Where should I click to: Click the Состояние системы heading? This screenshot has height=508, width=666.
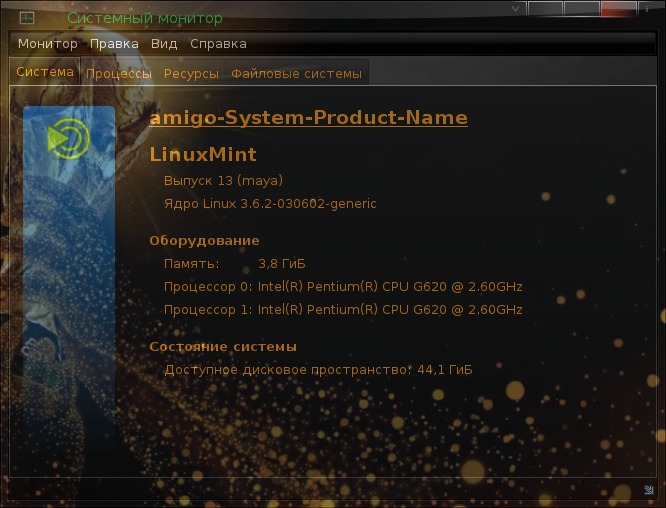(223, 347)
